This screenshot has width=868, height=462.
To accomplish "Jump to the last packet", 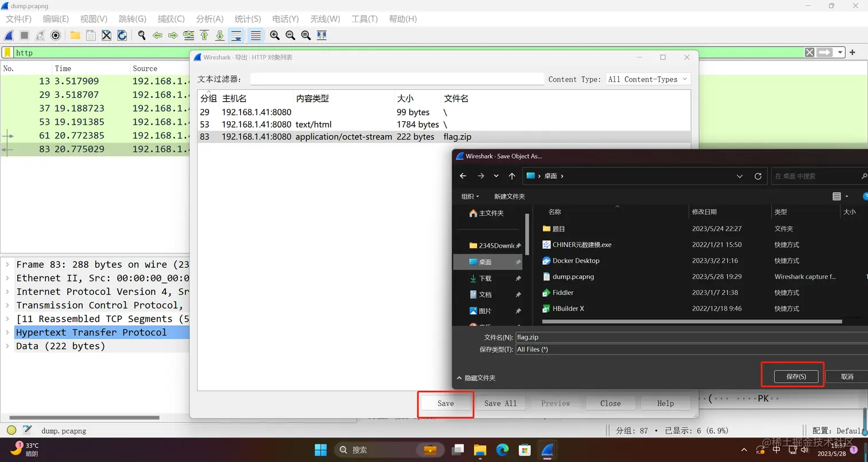I will 220,36.
